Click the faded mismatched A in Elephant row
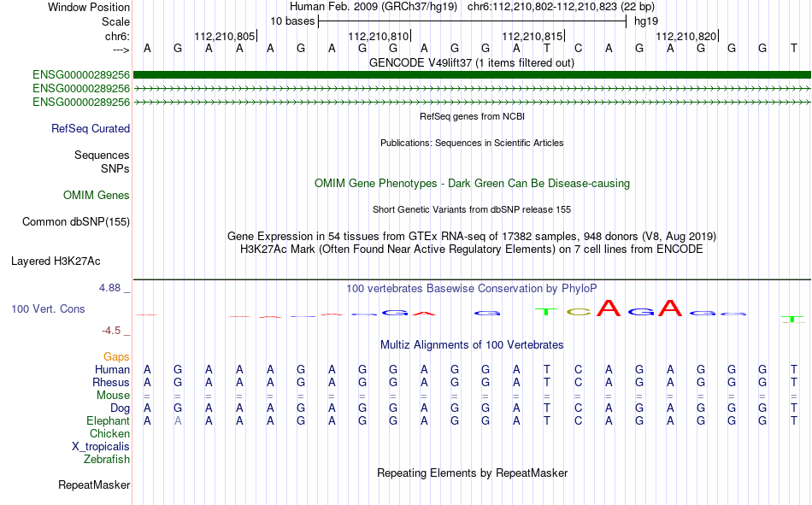812x505 pixels. click(x=178, y=421)
